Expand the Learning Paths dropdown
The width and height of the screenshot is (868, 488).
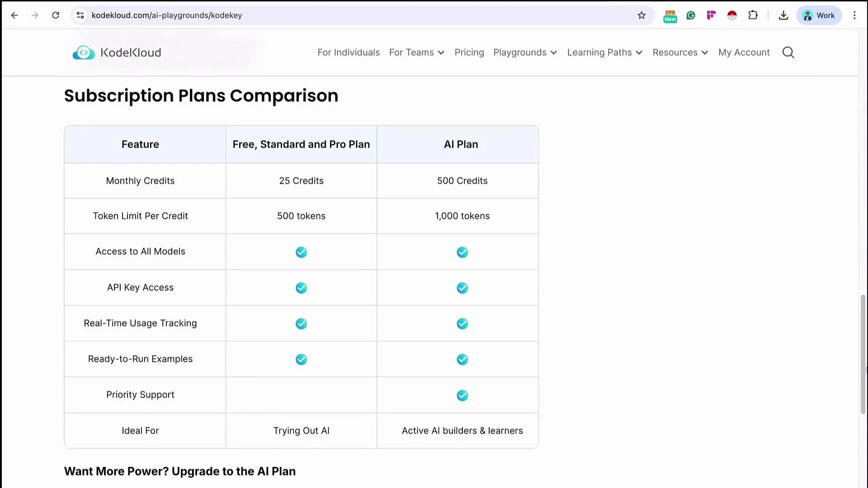coord(605,52)
